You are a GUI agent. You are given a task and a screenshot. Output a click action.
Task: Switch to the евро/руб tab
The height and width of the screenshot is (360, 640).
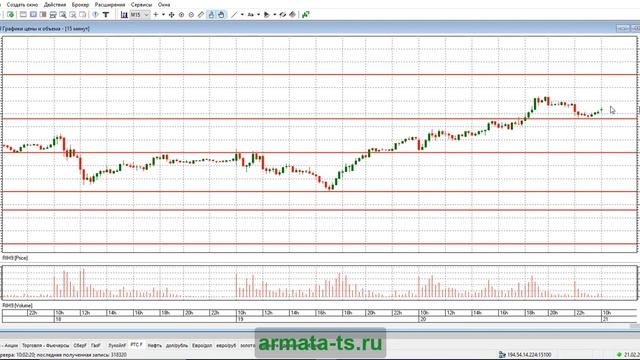coord(226,345)
